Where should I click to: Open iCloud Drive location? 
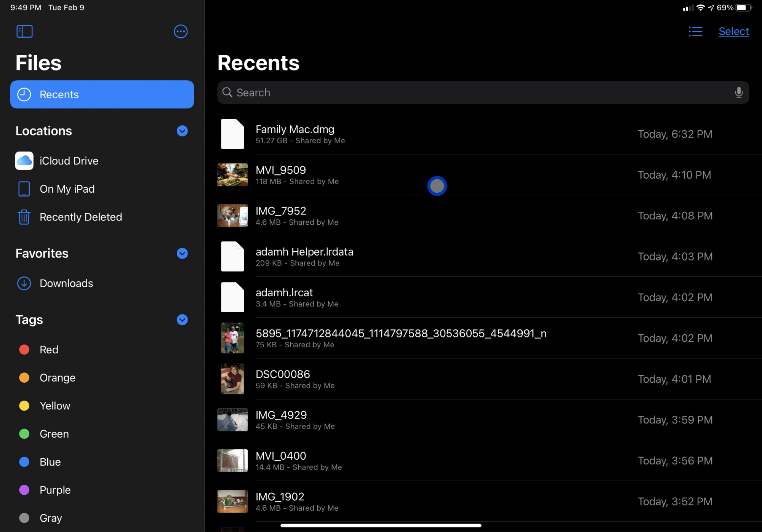click(x=69, y=161)
